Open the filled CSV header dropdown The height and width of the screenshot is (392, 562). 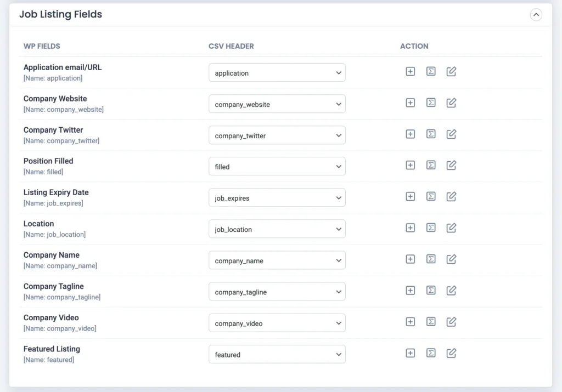pyautogui.click(x=277, y=167)
